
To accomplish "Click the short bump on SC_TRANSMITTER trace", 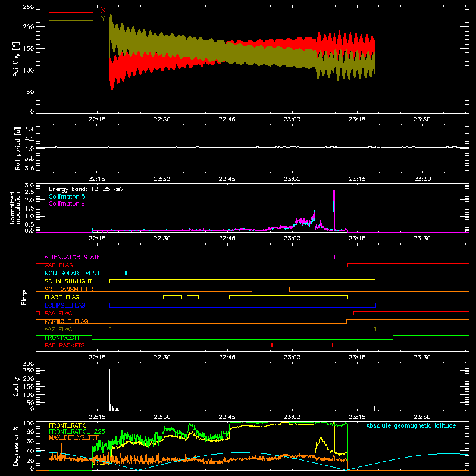I will click(x=271, y=289).
